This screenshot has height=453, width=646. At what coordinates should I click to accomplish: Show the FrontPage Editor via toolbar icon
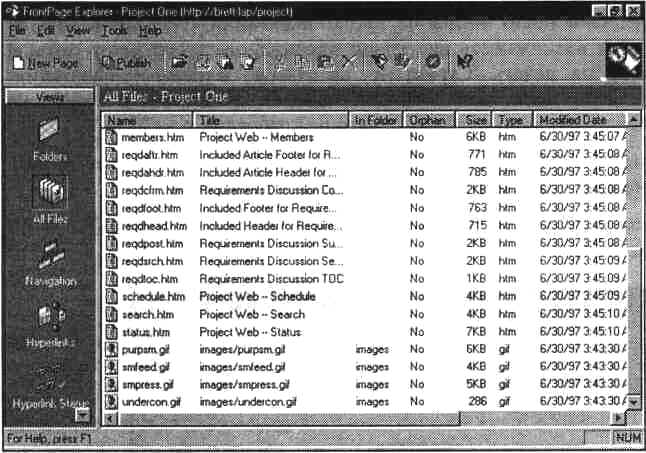tap(379, 62)
